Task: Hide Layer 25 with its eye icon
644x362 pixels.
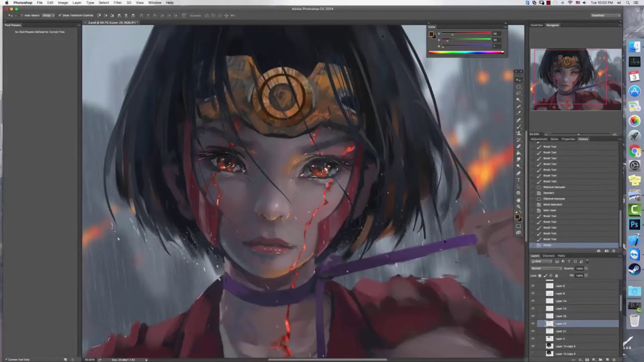Action: click(533, 308)
